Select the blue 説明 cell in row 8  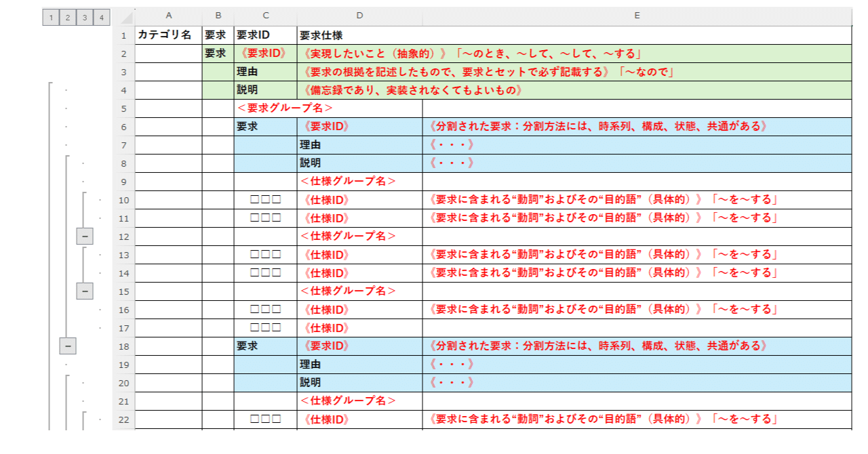tap(359, 163)
